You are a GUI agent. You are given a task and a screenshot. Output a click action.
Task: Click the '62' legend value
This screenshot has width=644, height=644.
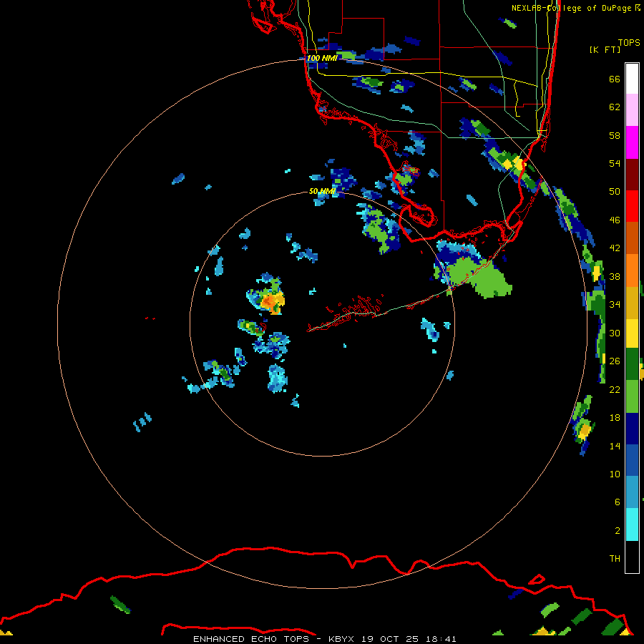coord(615,107)
